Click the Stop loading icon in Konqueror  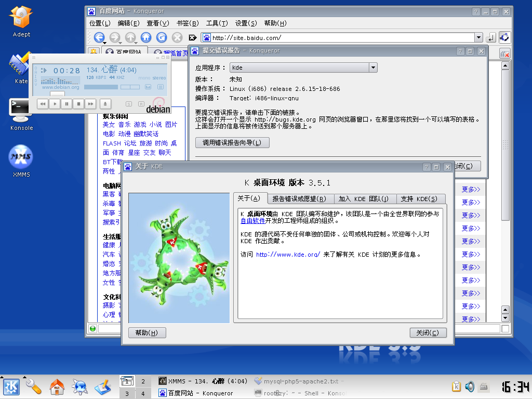click(177, 37)
